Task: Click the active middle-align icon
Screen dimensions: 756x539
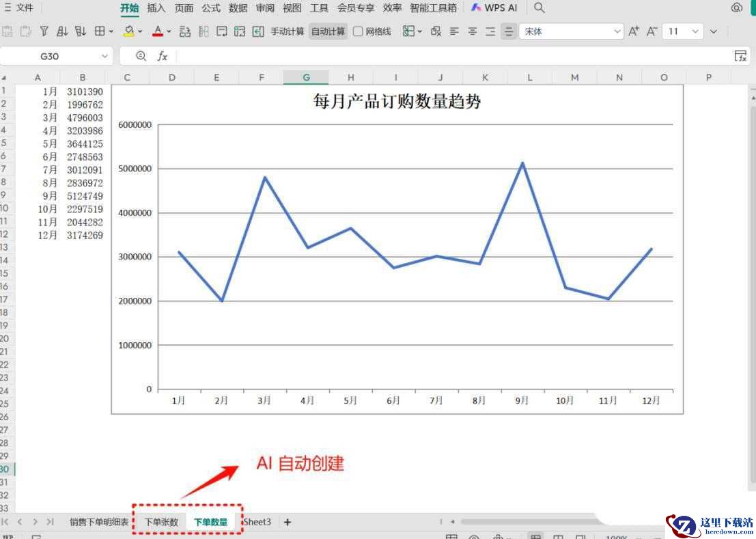Action: 509,31
